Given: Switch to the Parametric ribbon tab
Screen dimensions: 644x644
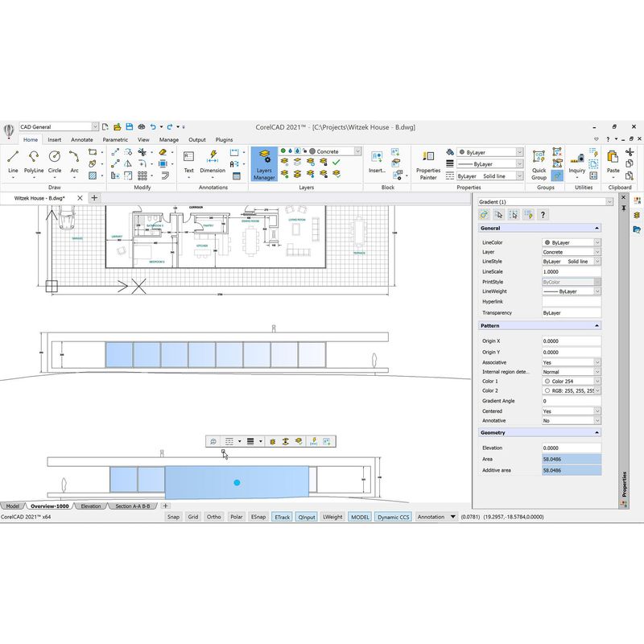Looking at the screenshot, I should pos(115,139).
